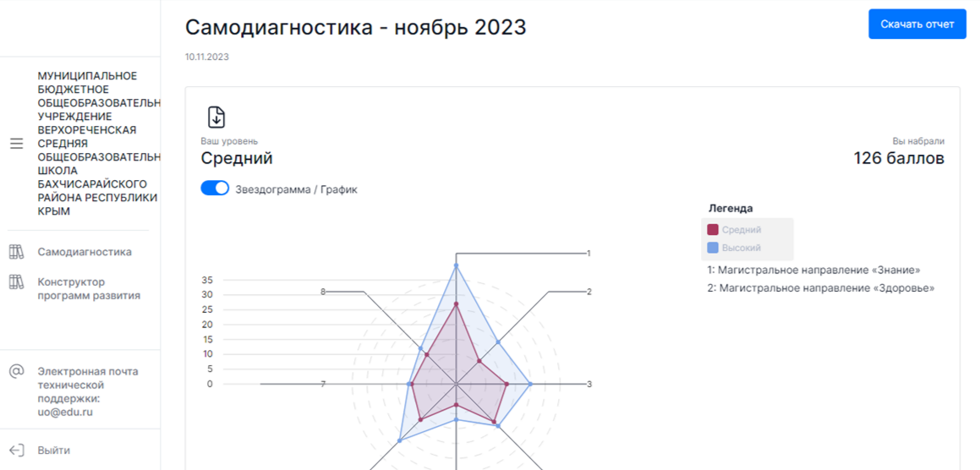Screen dimensions: 980x470
Task: Click the Выйти logout arrow icon
Action: [16, 451]
